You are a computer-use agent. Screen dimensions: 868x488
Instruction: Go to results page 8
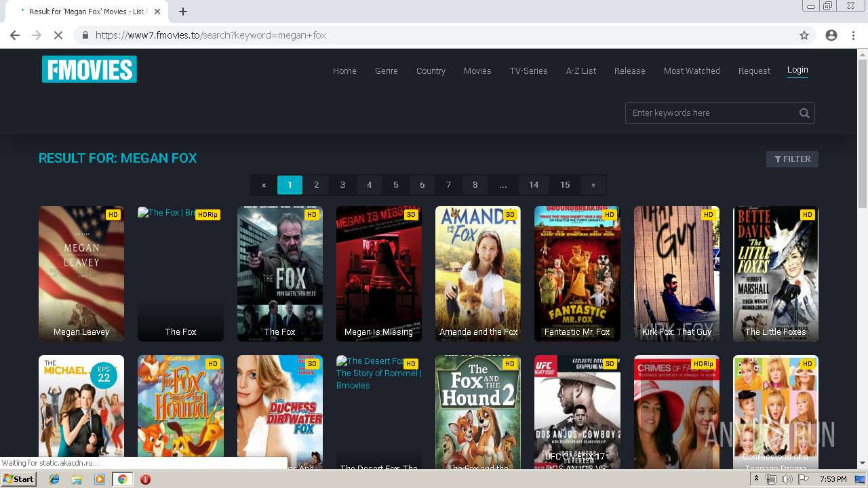(475, 184)
